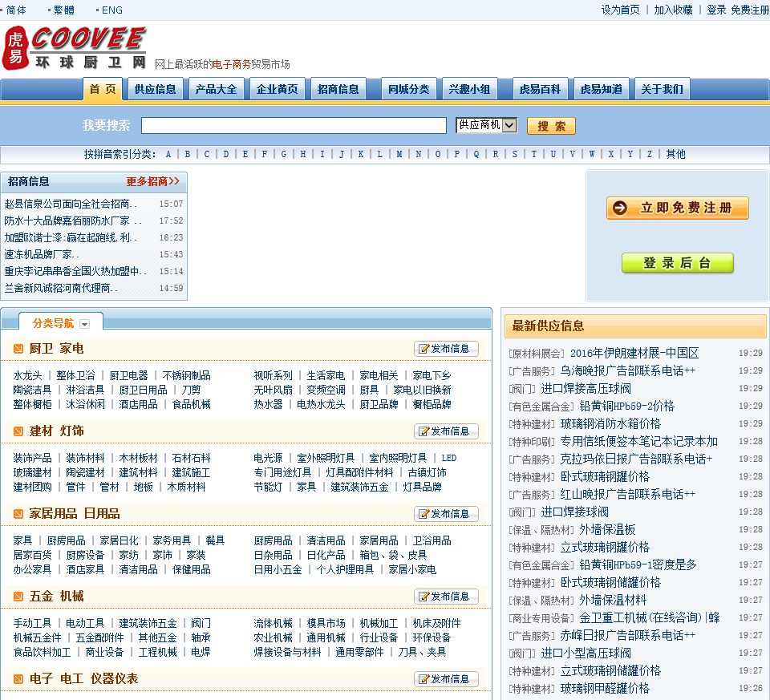Click the 搜索 button

[551, 126]
